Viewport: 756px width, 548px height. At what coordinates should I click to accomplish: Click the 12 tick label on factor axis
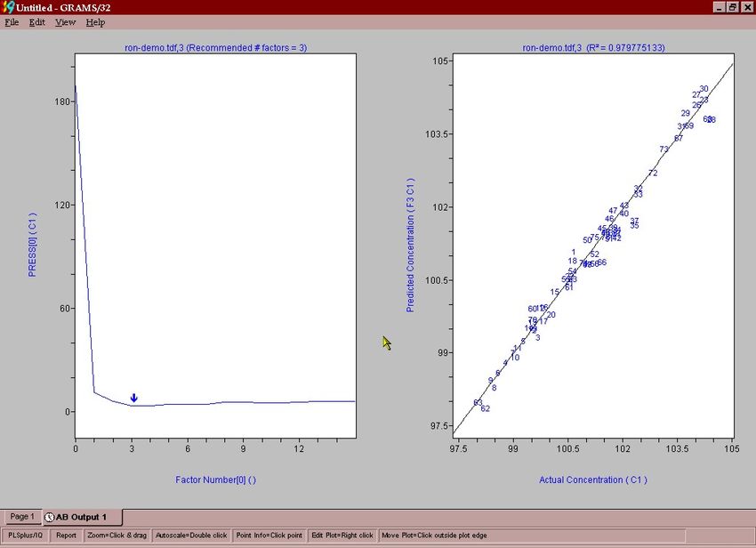(x=299, y=449)
